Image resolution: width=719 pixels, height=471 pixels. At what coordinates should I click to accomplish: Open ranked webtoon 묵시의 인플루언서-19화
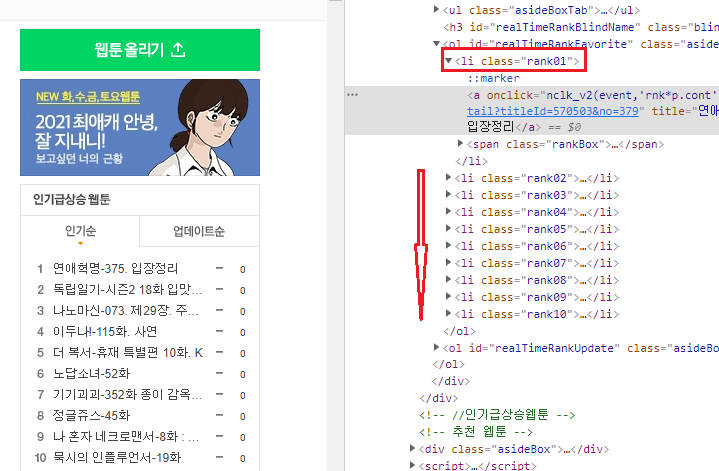(116, 457)
